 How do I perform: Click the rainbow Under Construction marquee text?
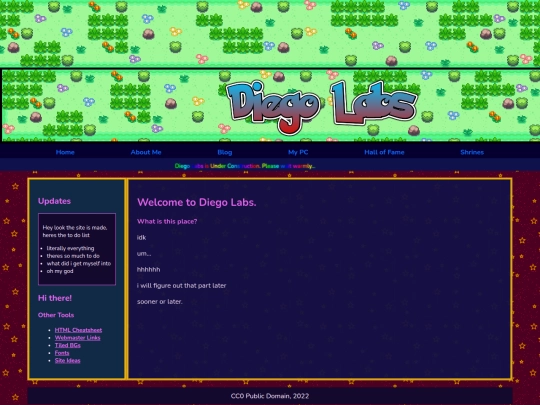[x=245, y=166]
